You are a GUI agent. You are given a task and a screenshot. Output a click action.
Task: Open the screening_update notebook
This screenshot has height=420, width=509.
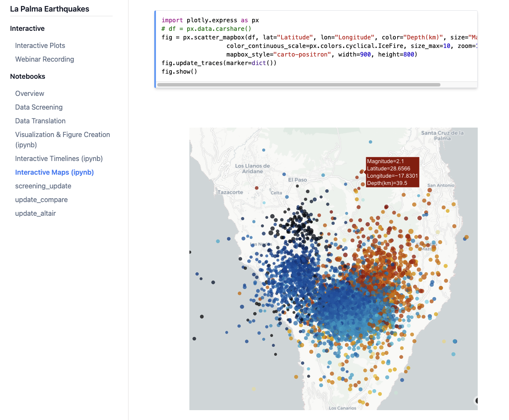43,186
